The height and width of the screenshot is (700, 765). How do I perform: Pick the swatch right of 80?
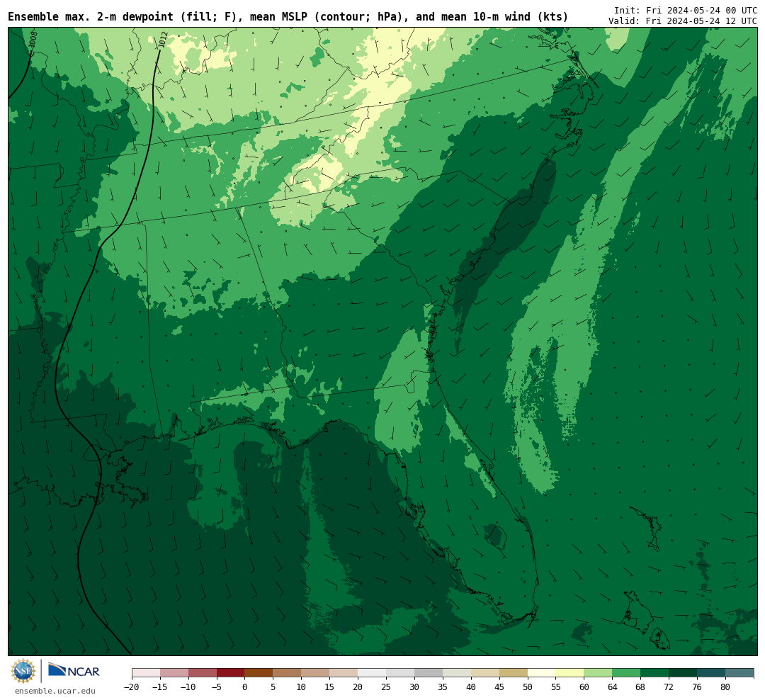[x=740, y=673]
